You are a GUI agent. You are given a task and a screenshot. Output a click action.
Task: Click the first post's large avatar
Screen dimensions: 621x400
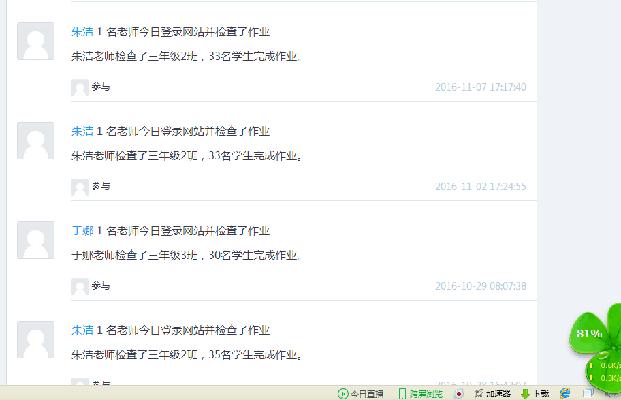[x=35, y=41]
